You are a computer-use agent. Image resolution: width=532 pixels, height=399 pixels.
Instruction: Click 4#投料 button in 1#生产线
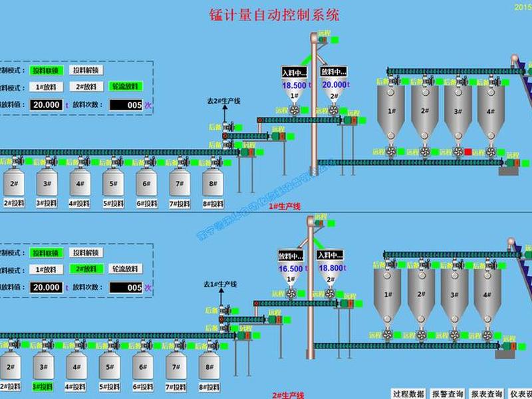[80, 203]
